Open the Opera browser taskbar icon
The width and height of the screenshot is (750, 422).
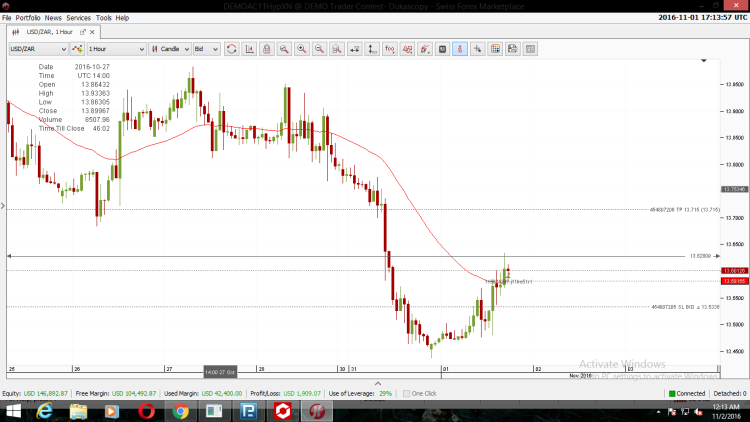point(146,411)
